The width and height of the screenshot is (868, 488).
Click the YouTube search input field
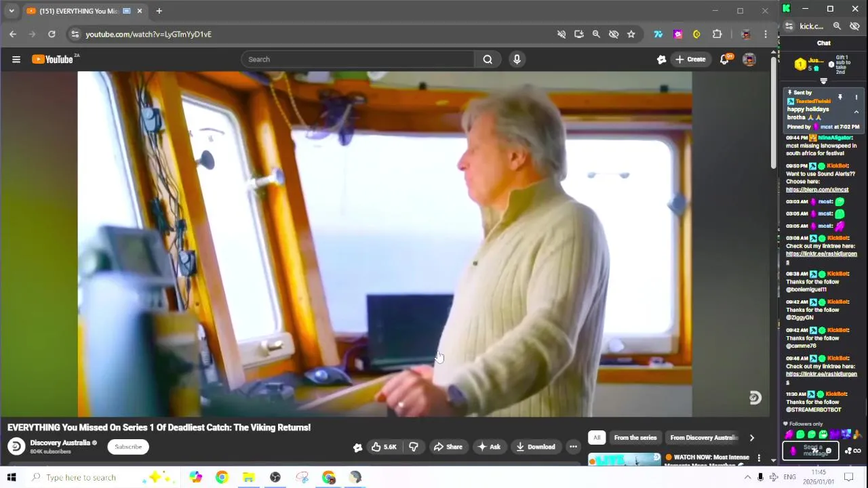point(358,60)
